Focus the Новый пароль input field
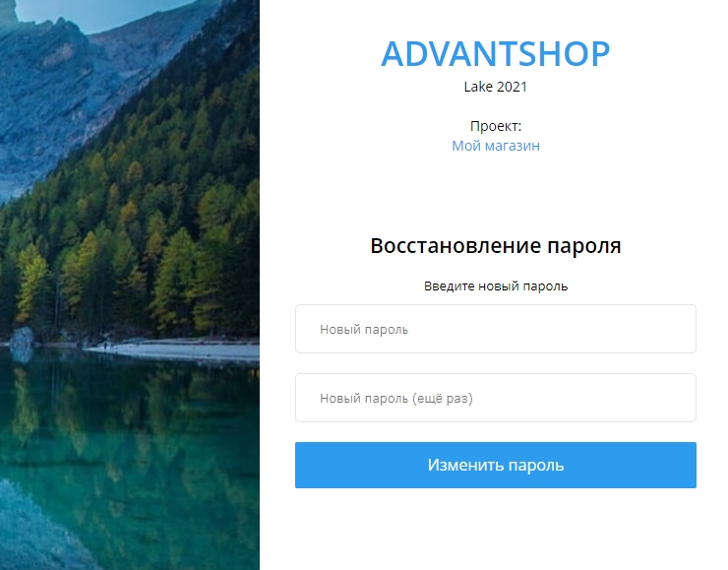The height and width of the screenshot is (570, 728). [496, 329]
